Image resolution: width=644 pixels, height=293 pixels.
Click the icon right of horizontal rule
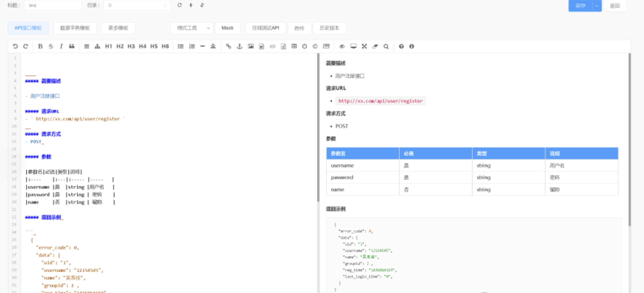[x=213, y=46]
